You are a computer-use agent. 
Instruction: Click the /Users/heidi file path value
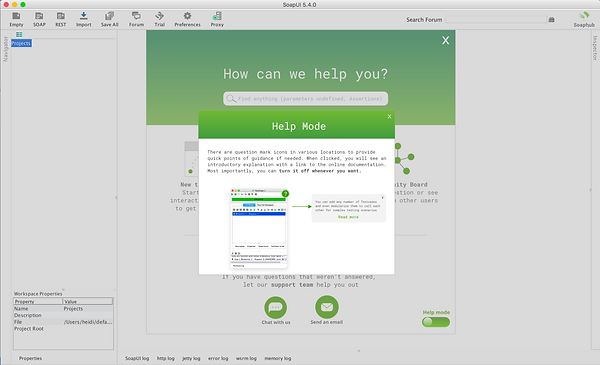pos(88,322)
